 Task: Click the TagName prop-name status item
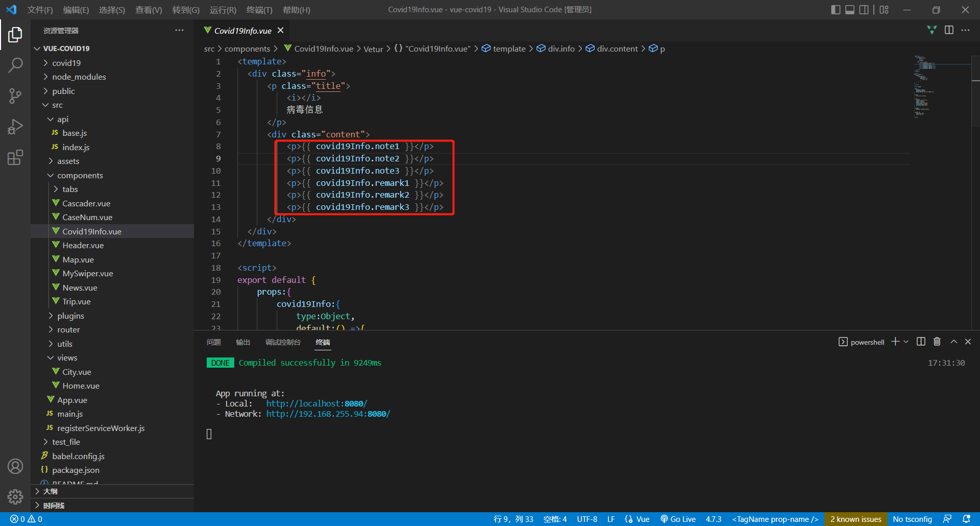pos(775,519)
